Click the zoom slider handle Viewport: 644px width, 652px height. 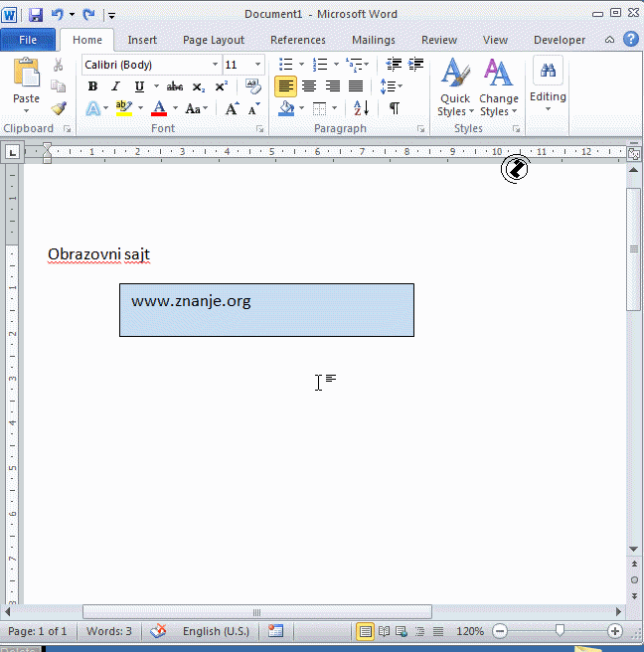pos(560,631)
